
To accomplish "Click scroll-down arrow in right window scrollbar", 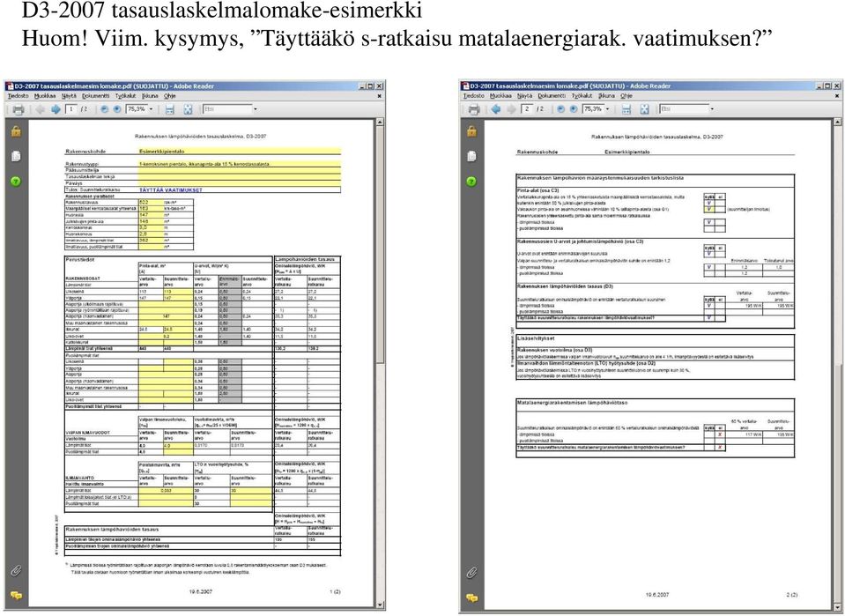I will click(836, 607).
